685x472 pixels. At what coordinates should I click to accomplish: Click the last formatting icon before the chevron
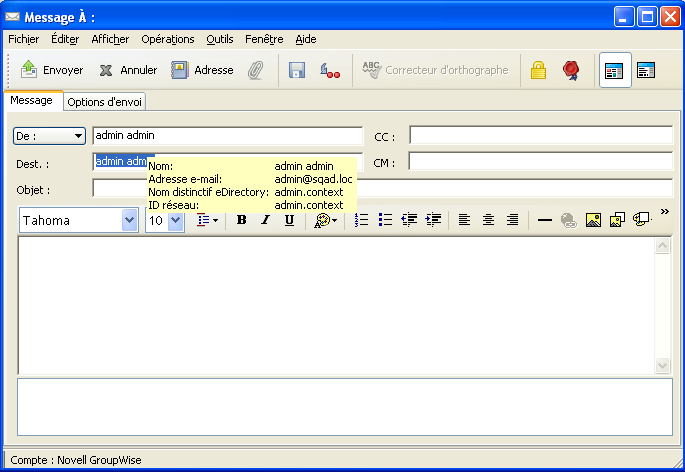point(642,219)
